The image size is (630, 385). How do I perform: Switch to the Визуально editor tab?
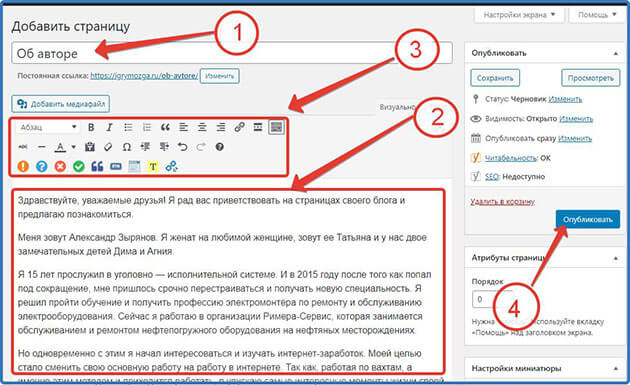click(397, 107)
